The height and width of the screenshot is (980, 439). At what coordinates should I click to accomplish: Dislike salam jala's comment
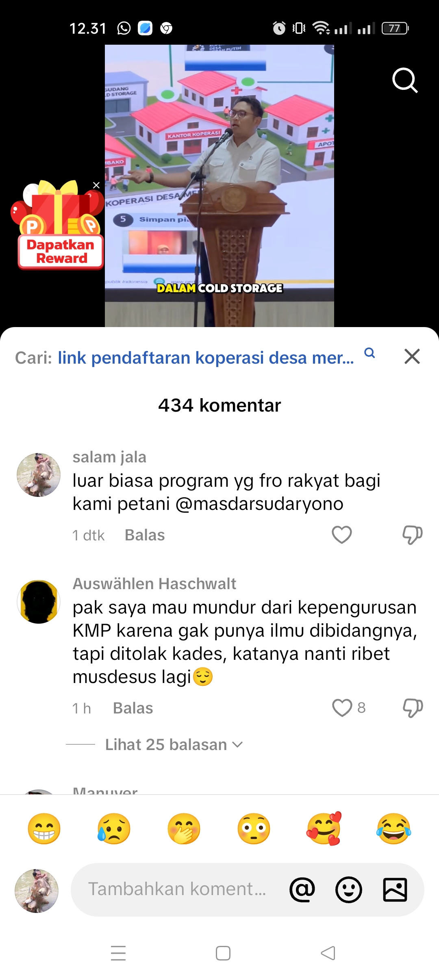tap(412, 535)
